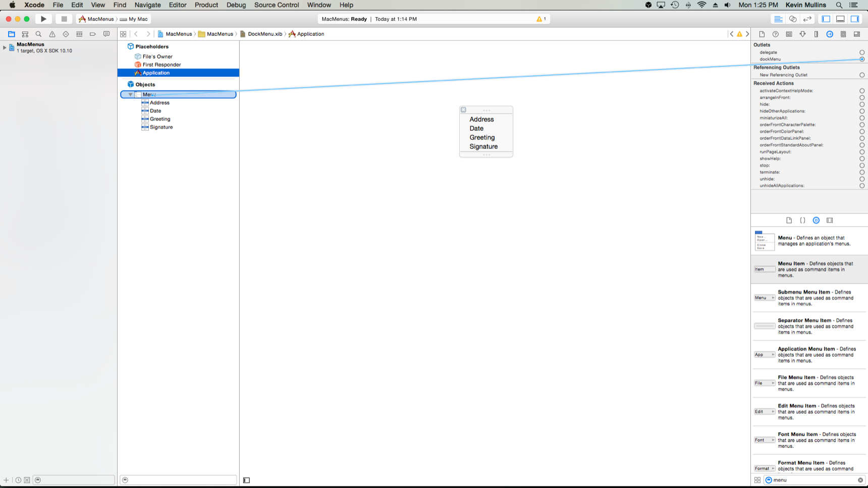Show the Project navigator folder icon
The image size is (868, 488).
coord(11,34)
